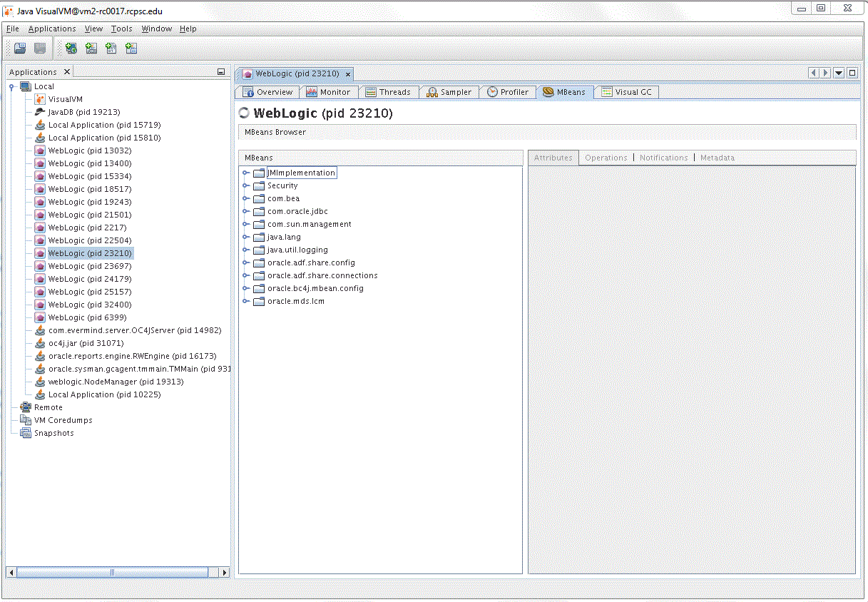
Task: Click the Operations tab label
Action: 606,158
